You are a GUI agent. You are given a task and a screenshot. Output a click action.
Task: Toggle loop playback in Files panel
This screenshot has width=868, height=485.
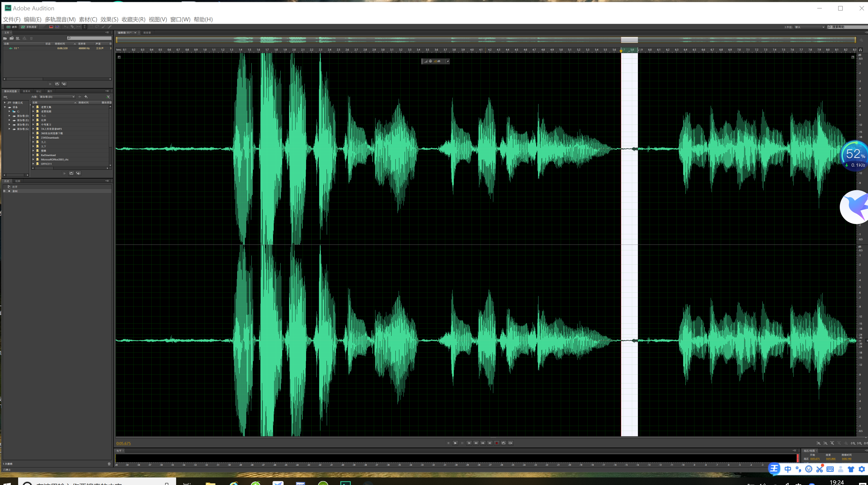(x=57, y=84)
